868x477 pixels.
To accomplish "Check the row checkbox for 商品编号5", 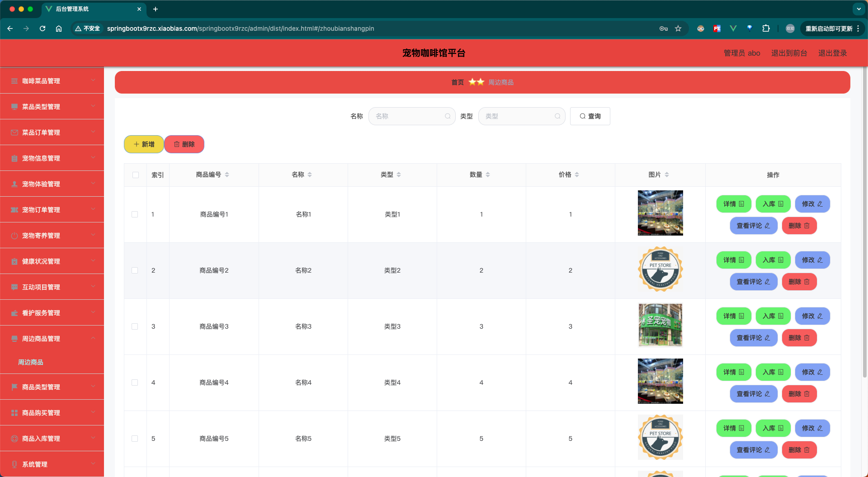I will tap(135, 439).
